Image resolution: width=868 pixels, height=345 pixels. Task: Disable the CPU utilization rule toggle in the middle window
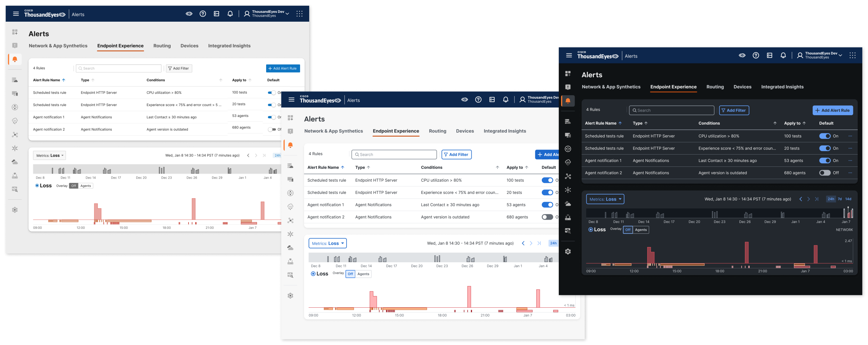(x=547, y=180)
